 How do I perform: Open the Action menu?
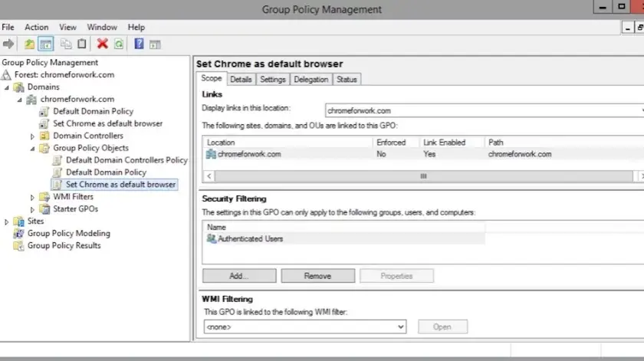click(x=37, y=27)
